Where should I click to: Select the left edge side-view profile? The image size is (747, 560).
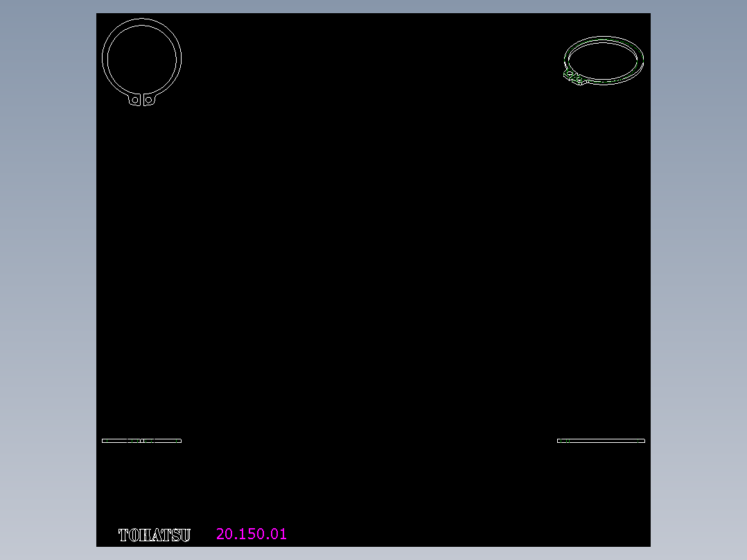(141, 441)
